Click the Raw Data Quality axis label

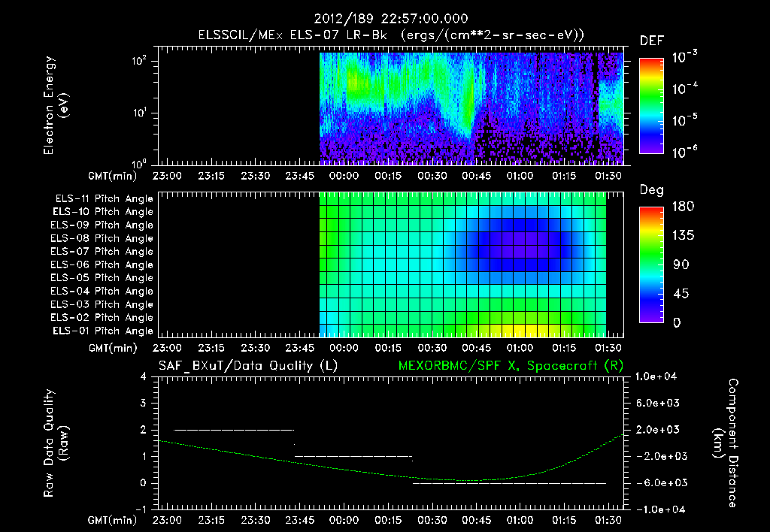(x=56, y=443)
